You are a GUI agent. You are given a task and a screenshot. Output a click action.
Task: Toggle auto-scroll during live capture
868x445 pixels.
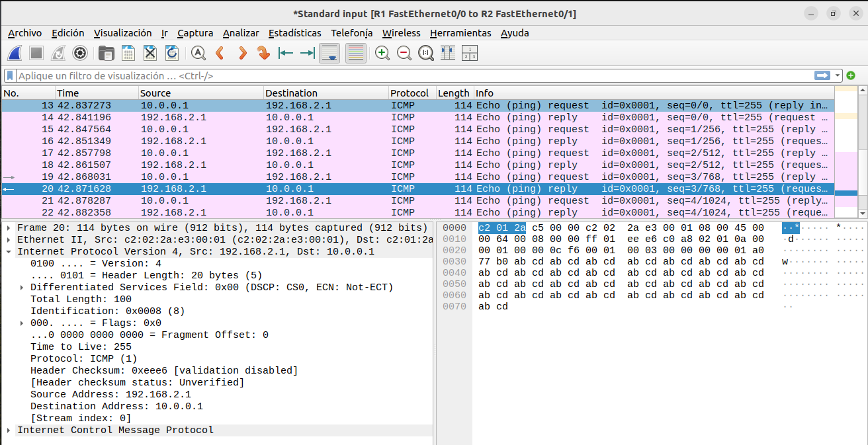tap(329, 53)
